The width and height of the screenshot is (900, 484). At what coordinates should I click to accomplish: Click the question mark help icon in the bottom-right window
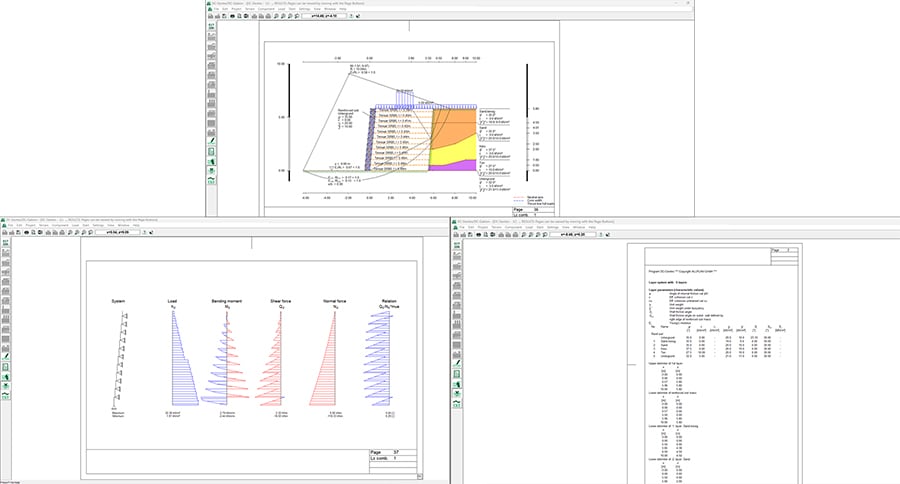(x=600, y=235)
